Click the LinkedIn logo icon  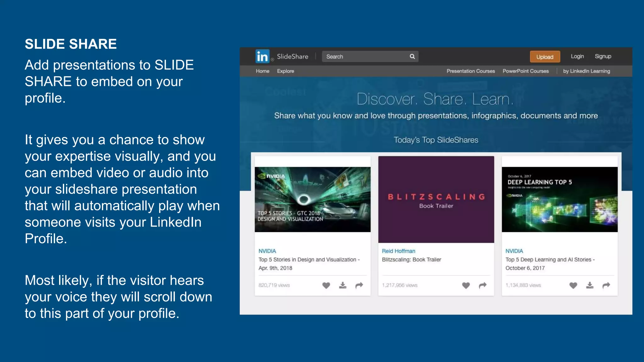pyautogui.click(x=263, y=56)
